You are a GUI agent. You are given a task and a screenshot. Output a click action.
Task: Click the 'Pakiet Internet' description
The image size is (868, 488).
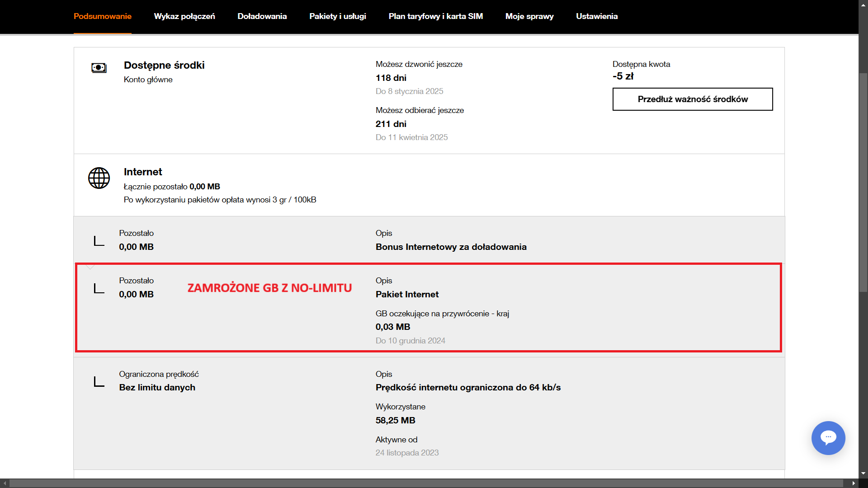(407, 294)
